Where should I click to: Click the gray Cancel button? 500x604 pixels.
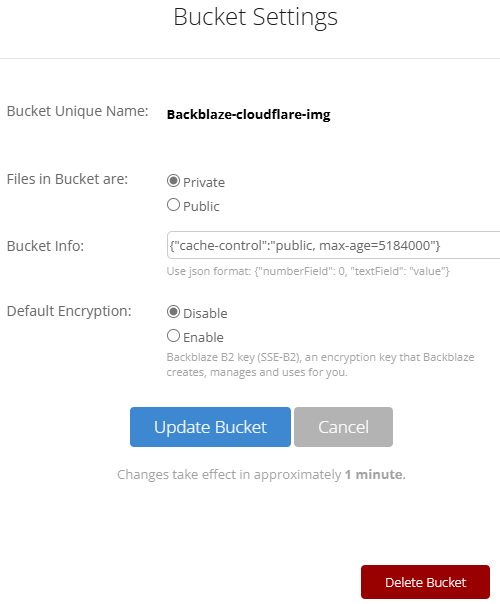coord(343,427)
